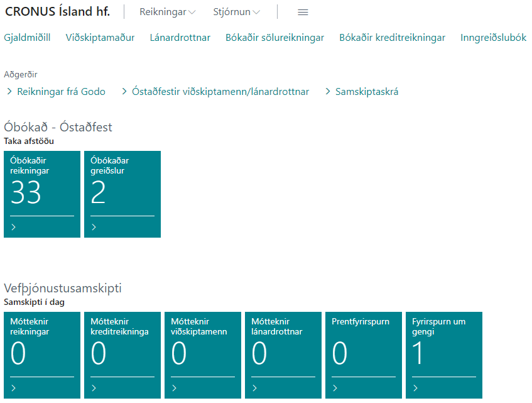The height and width of the screenshot is (403, 532).
Task: Open Lánardrottnar from navigation bar
Action: (180, 38)
